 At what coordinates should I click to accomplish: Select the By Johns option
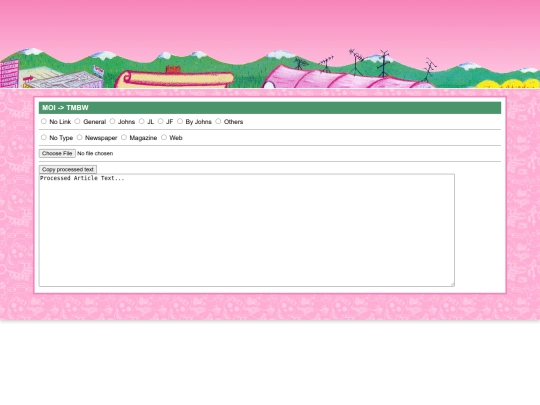tap(180, 121)
